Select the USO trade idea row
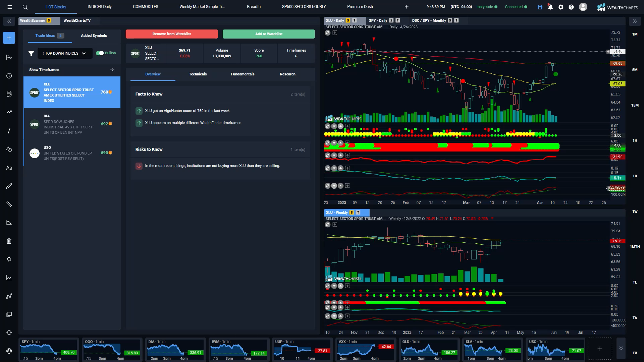The image size is (644, 362). [x=72, y=153]
